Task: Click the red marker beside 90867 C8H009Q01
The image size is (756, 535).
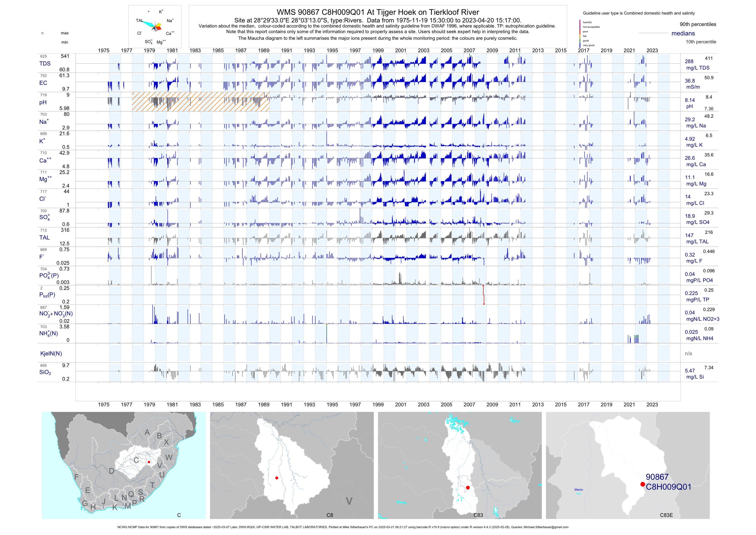Action: [642, 484]
